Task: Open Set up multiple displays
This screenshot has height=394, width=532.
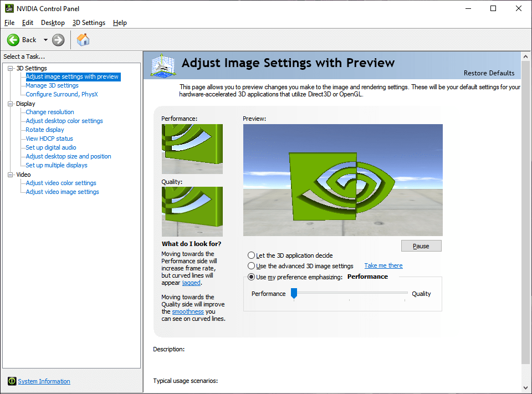Action: pyautogui.click(x=57, y=165)
